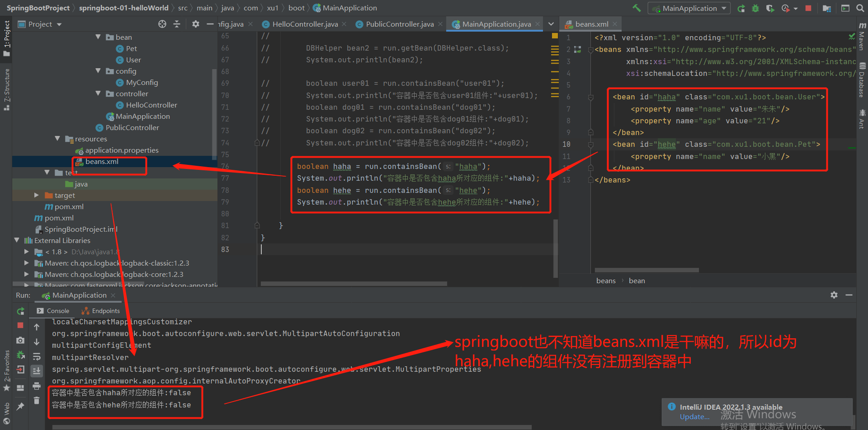Print console output icon
The width and height of the screenshot is (868, 430).
(x=37, y=386)
